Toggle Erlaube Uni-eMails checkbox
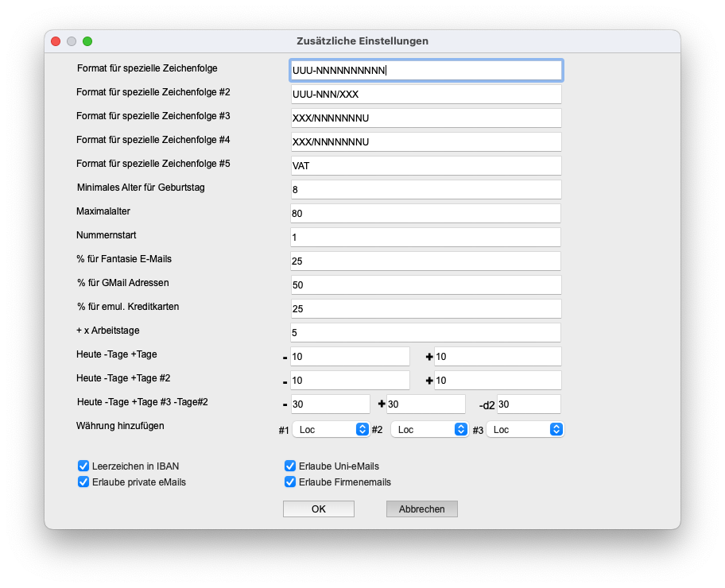The height and width of the screenshot is (588, 725). pos(290,466)
